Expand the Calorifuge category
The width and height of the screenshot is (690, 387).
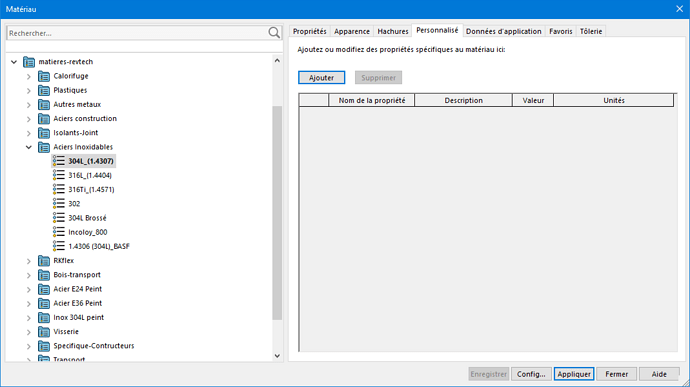pos(29,77)
